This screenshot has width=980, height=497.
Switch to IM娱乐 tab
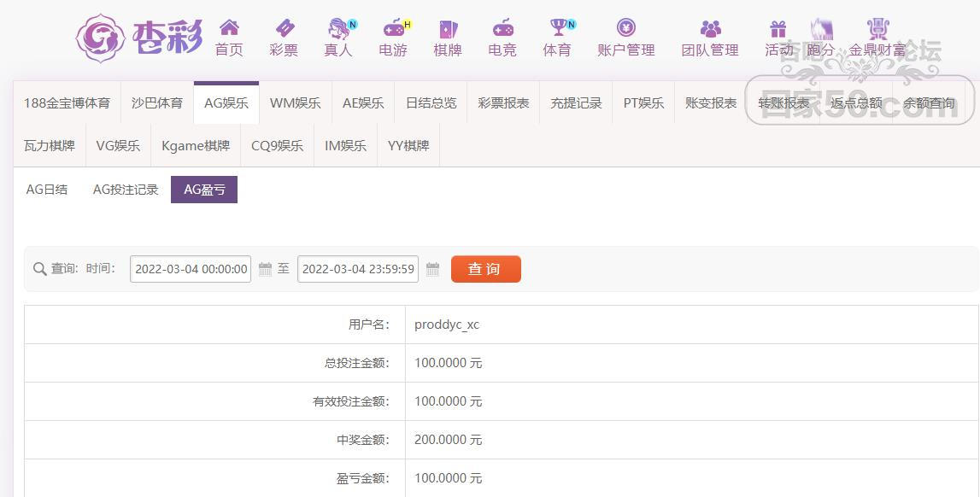(346, 145)
